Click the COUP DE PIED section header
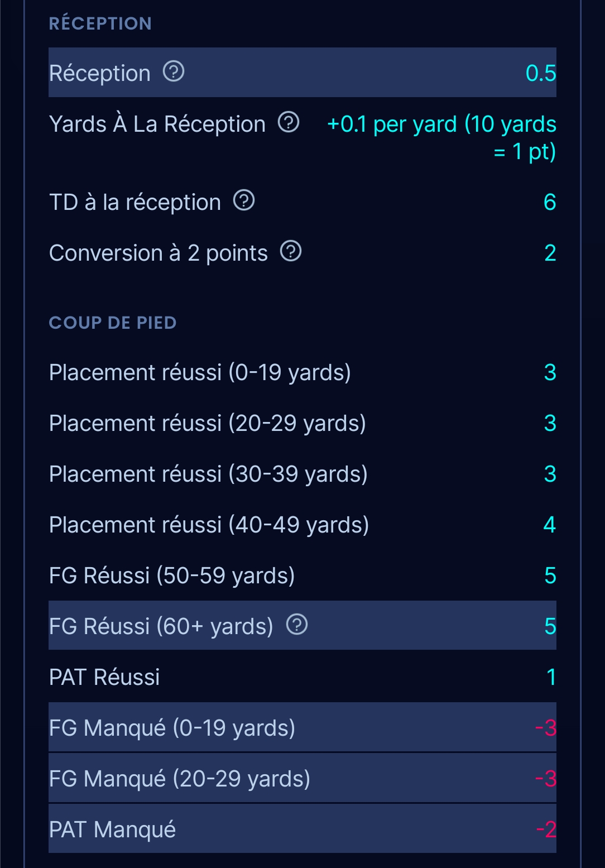This screenshot has width=605, height=868. click(x=113, y=323)
